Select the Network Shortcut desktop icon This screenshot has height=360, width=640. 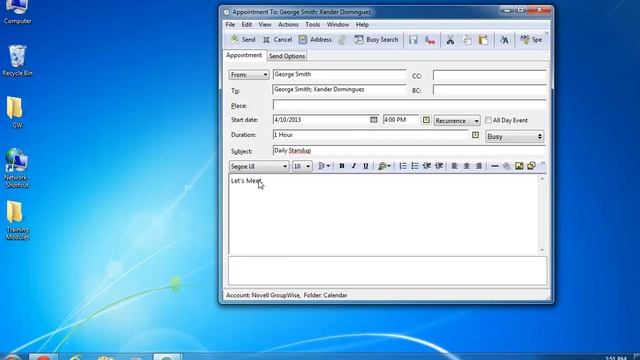point(16,168)
